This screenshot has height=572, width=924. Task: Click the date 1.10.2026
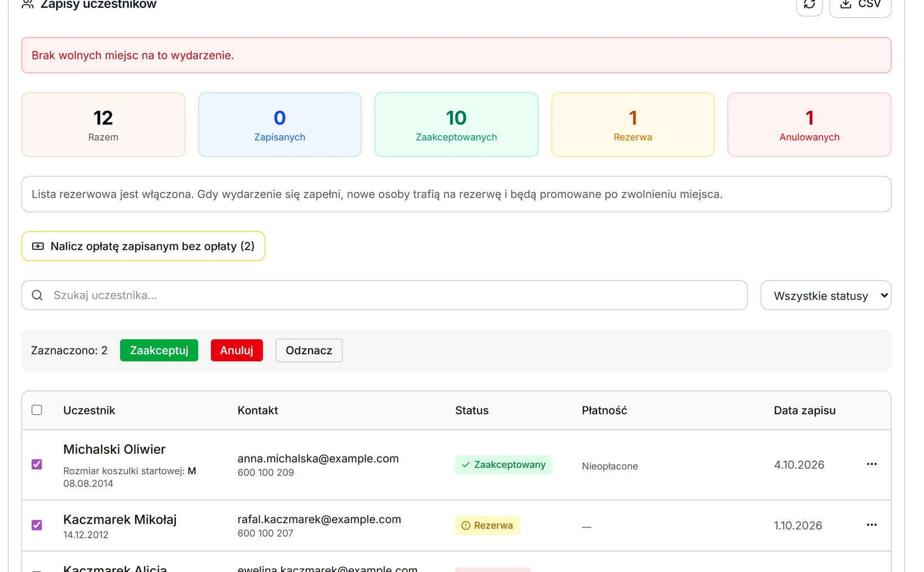pyautogui.click(x=798, y=526)
